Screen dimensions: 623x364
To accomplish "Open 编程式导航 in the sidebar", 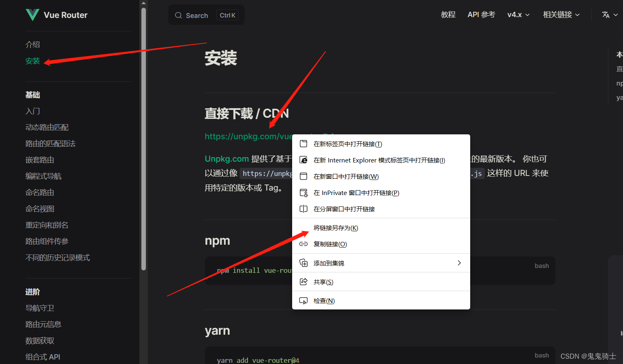I will 43,176.
